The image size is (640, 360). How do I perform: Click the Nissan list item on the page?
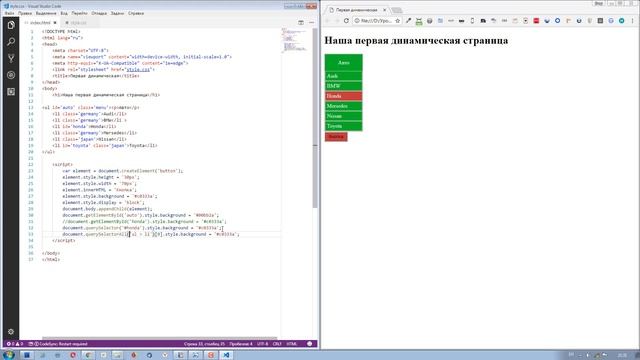[343, 116]
